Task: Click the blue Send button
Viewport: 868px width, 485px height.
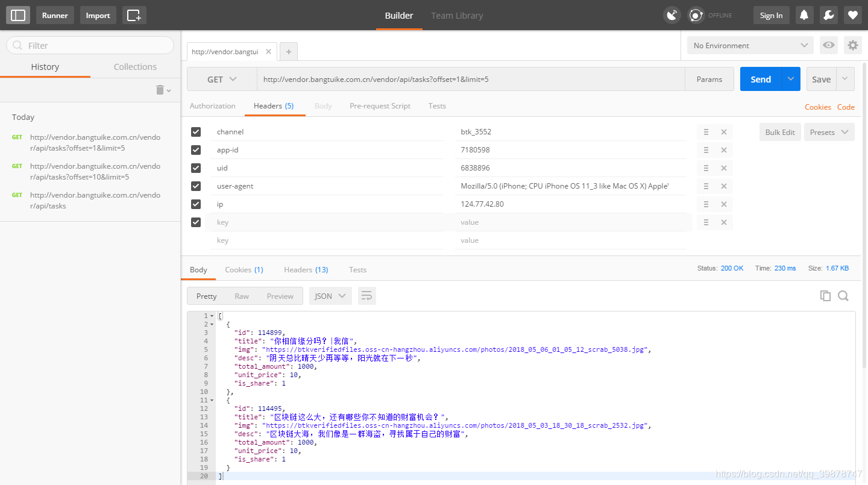Action: [x=761, y=79]
